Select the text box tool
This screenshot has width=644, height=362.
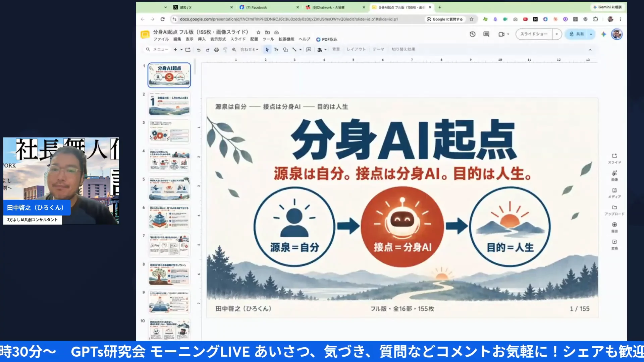click(x=276, y=50)
